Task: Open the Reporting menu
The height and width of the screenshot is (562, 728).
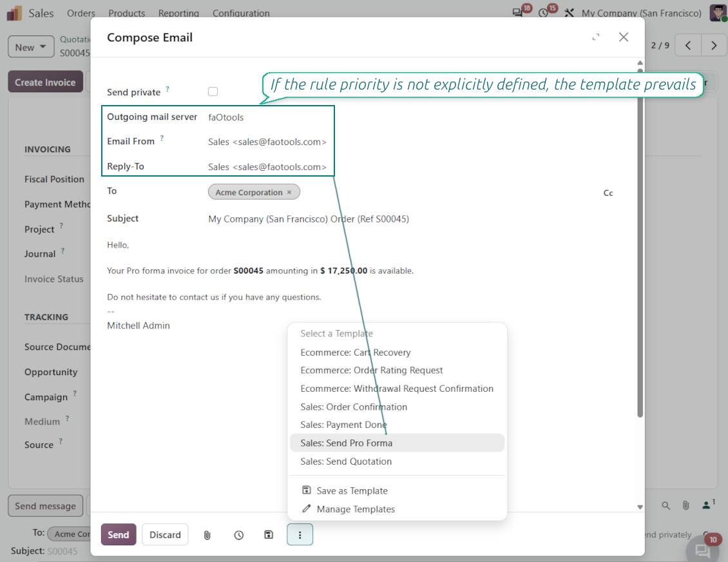Action: (178, 13)
